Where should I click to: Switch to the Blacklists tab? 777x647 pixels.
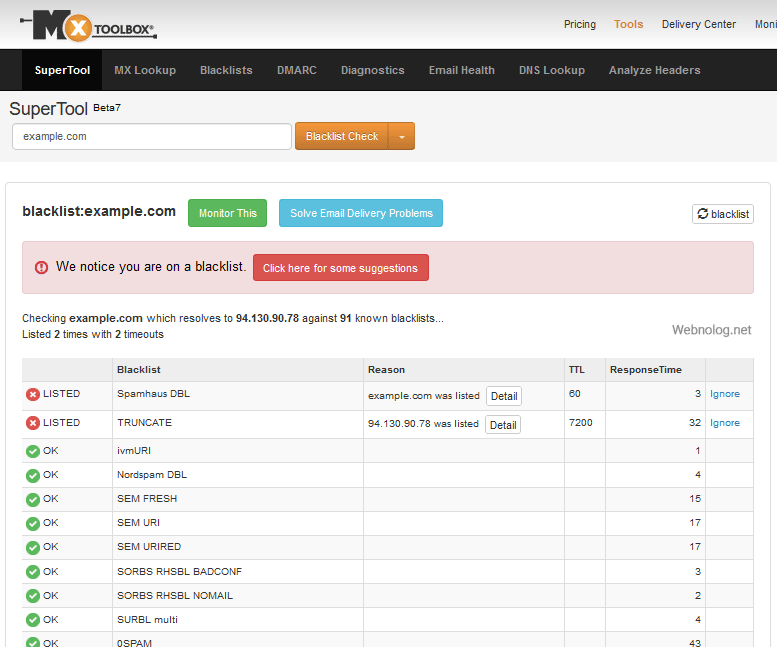(226, 70)
